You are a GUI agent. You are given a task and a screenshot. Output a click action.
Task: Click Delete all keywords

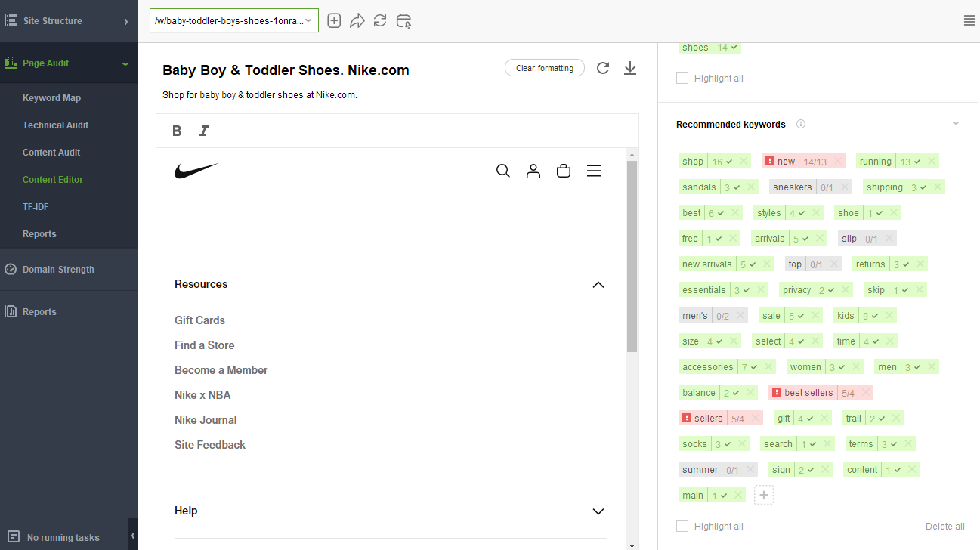pos(945,527)
